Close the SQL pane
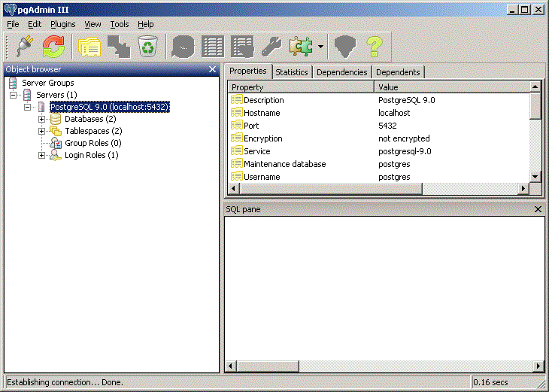 click(538, 209)
